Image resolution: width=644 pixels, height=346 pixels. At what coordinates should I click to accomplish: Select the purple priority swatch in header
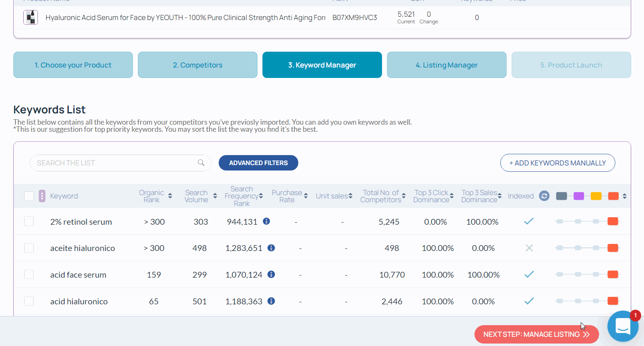click(579, 196)
